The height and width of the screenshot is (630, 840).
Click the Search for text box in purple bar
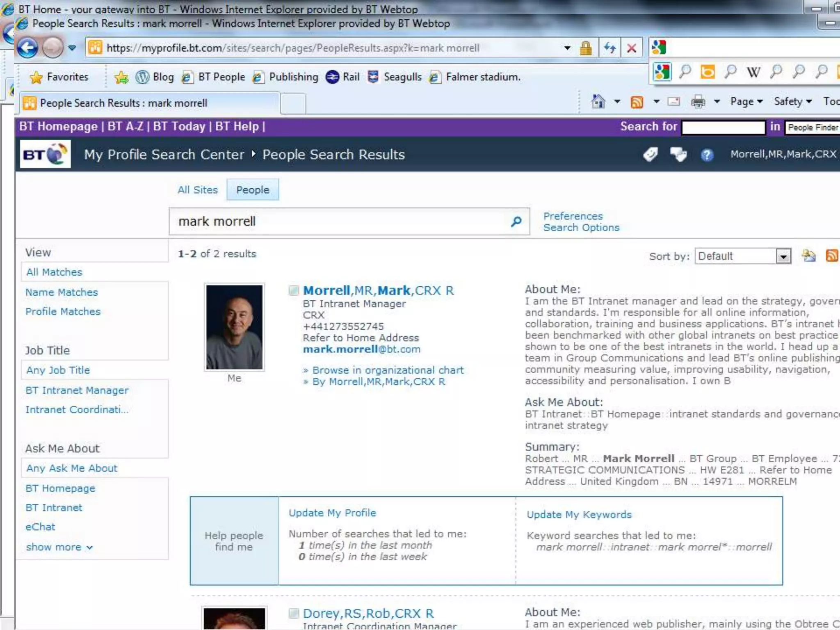(724, 127)
